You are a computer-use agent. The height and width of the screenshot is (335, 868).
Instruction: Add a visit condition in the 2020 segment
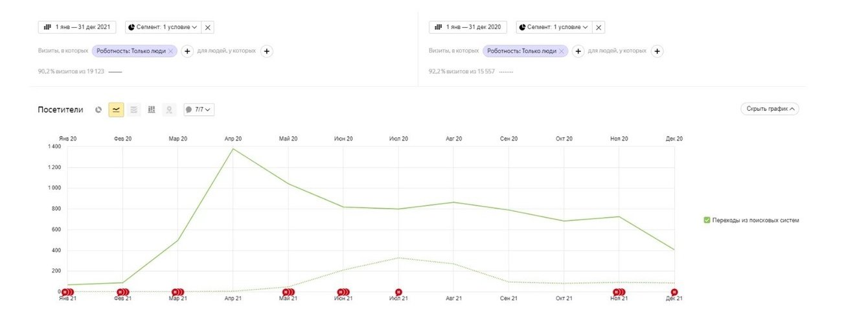(578, 51)
